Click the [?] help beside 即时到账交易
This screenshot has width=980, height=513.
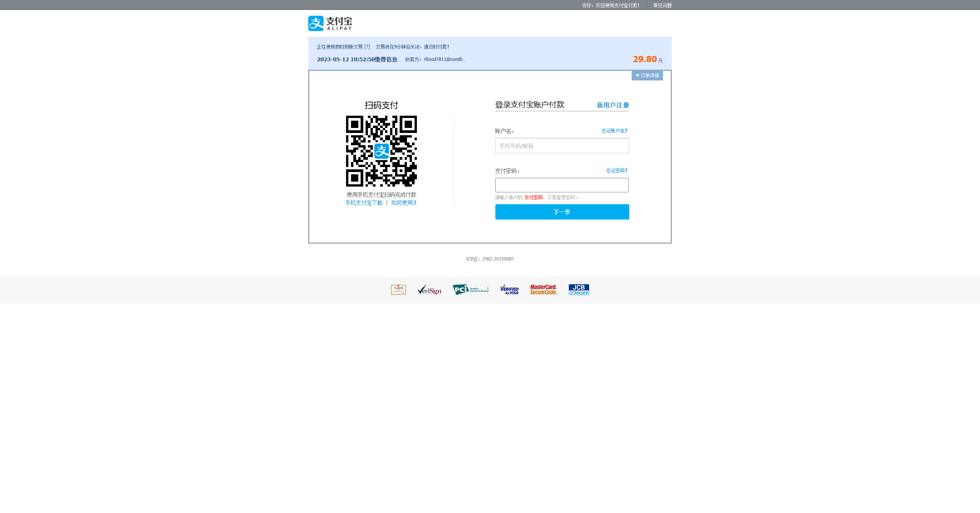(x=367, y=47)
